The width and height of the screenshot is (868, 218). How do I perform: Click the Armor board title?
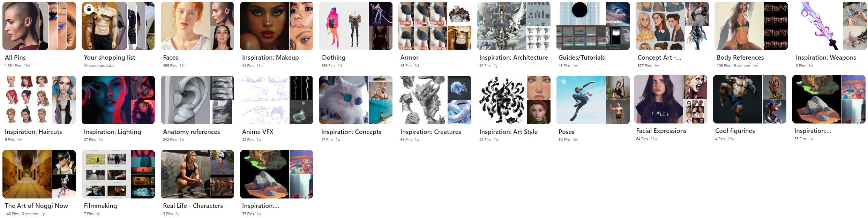(x=409, y=58)
